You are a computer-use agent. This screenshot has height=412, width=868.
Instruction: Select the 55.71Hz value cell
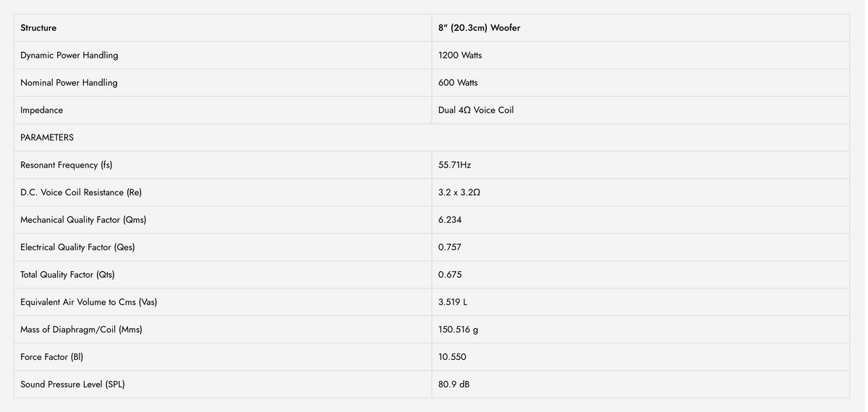641,165
